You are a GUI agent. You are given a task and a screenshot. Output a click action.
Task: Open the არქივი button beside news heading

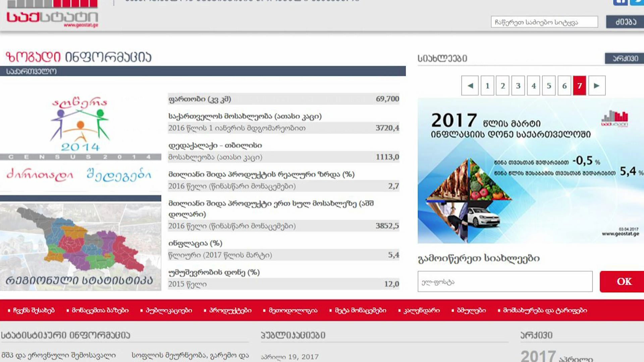[x=625, y=58]
